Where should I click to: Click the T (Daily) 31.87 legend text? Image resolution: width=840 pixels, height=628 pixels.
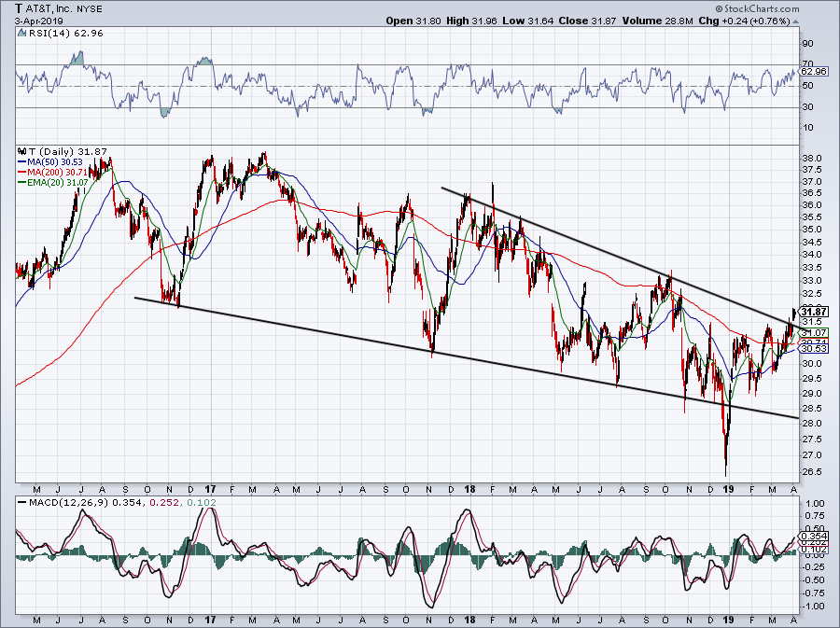67,151
